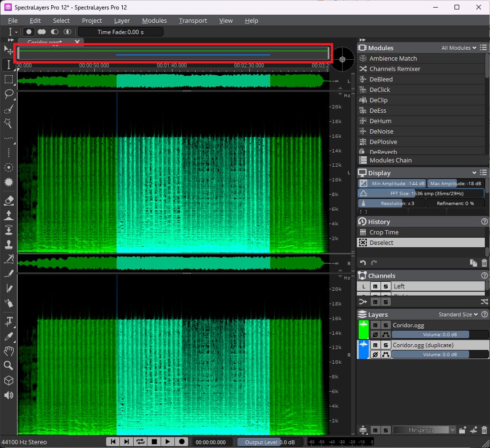Select the Lasso selection tool

point(9,94)
